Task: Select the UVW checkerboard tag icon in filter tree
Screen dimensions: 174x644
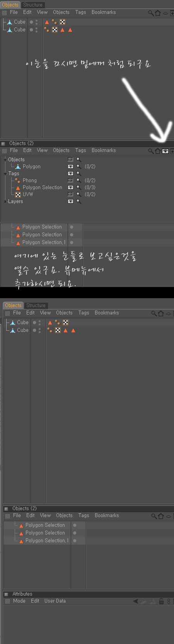Action: tap(18, 194)
